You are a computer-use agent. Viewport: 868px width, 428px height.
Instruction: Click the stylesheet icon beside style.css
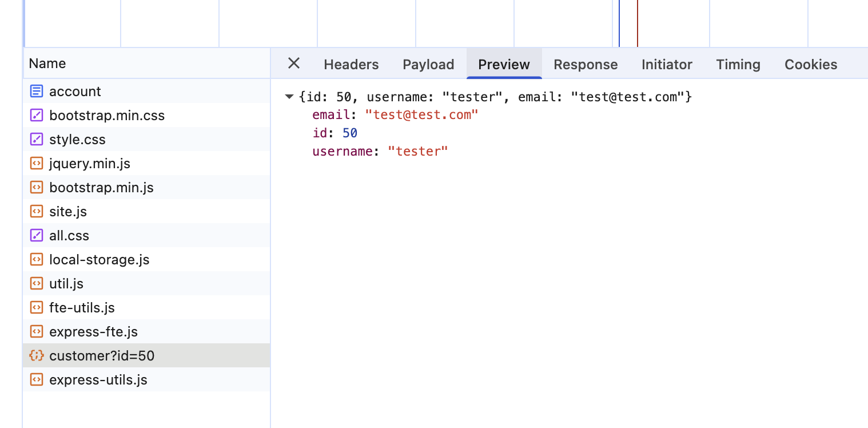(36, 139)
